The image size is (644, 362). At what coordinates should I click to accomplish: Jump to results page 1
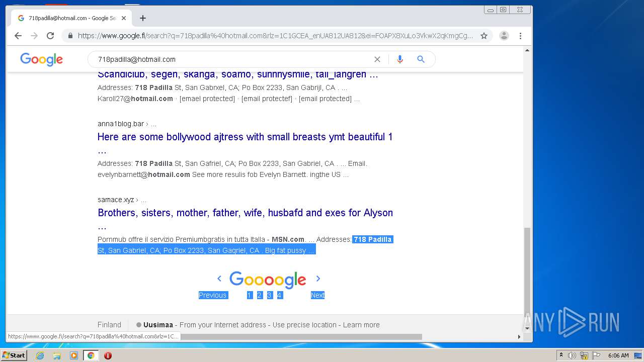tap(249, 295)
